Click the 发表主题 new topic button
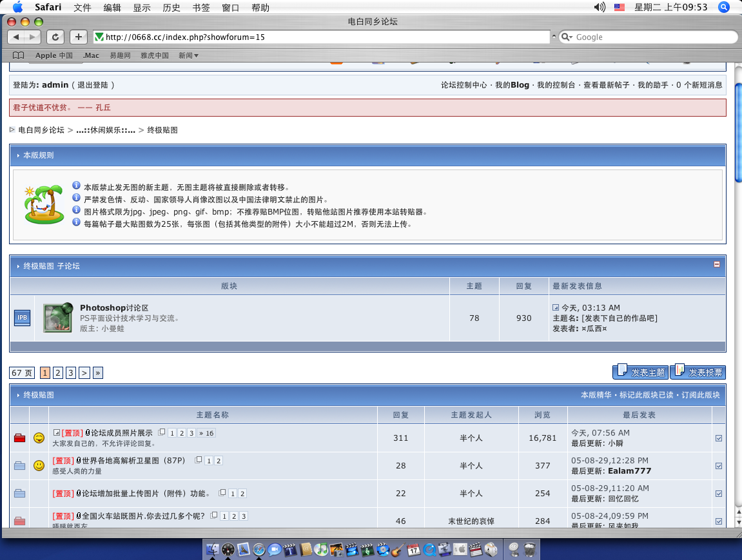Image resolution: width=742 pixels, height=560 pixels. tap(640, 372)
